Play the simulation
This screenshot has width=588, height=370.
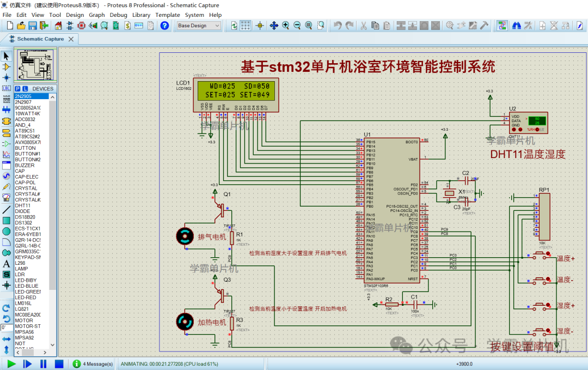(11, 364)
